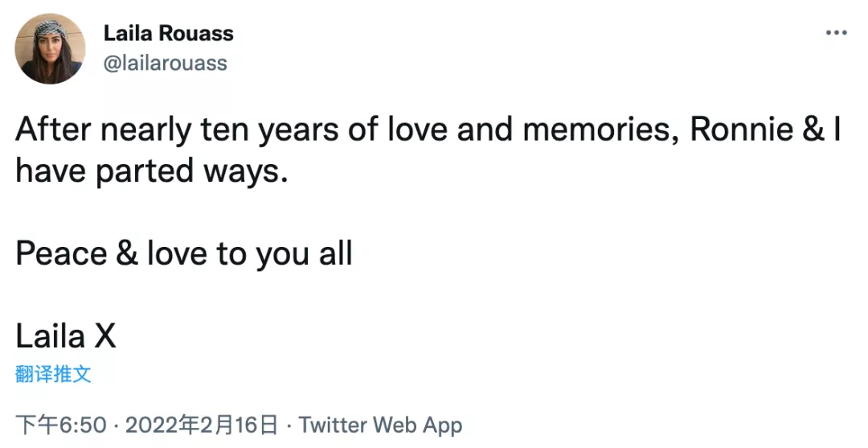This screenshot has width=868, height=448.
Task: Open the Twitter Web App source link
Action: coord(380,425)
